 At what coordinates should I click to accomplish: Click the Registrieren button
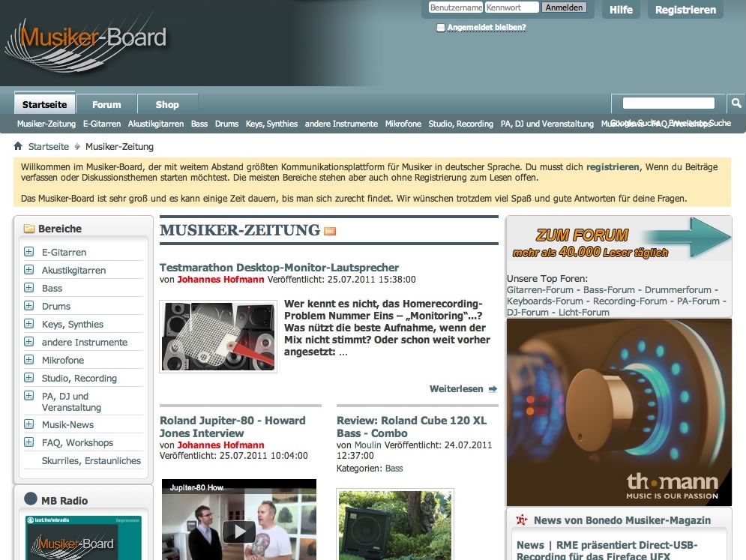(685, 10)
